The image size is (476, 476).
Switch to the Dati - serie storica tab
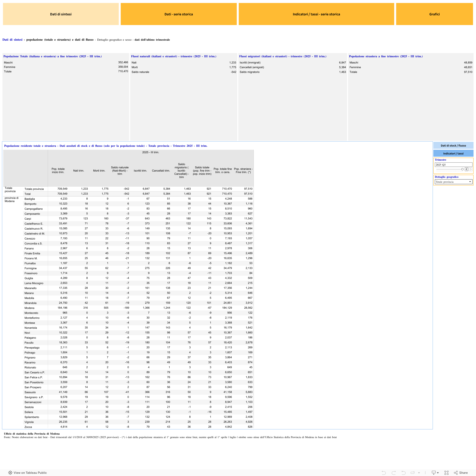pyautogui.click(x=179, y=14)
